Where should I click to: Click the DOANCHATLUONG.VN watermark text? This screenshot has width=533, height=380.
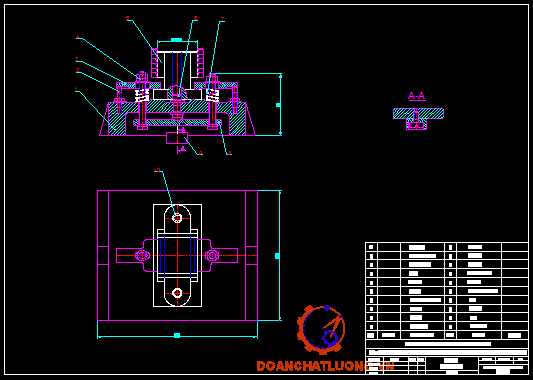click(x=325, y=366)
